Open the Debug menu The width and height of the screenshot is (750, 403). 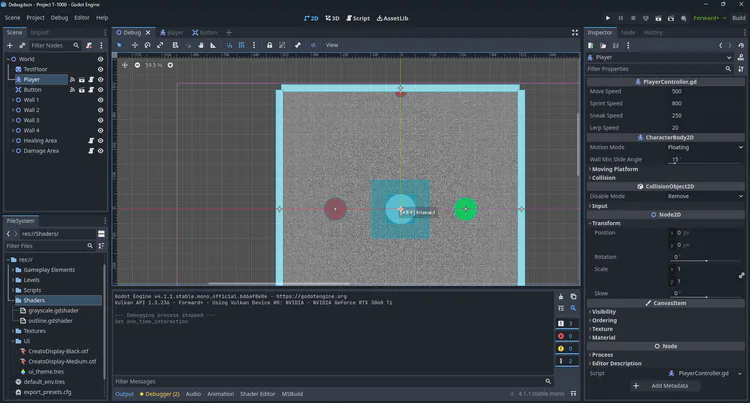[x=59, y=18]
